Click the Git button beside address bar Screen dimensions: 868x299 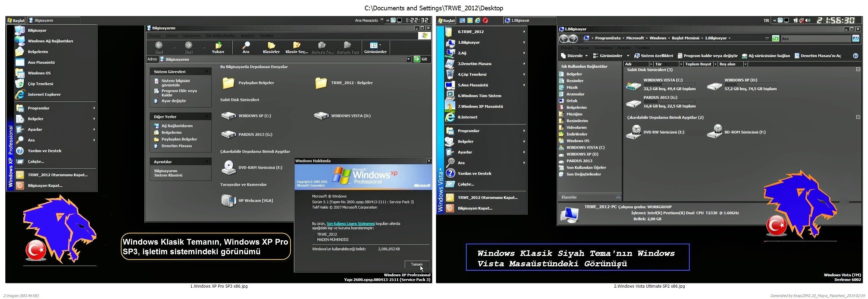421,59
